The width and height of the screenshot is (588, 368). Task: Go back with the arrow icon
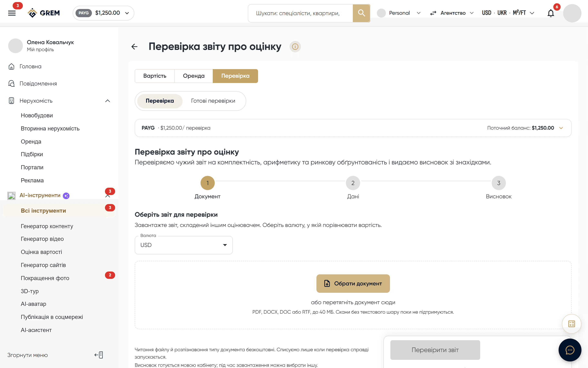(x=134, y=46)
